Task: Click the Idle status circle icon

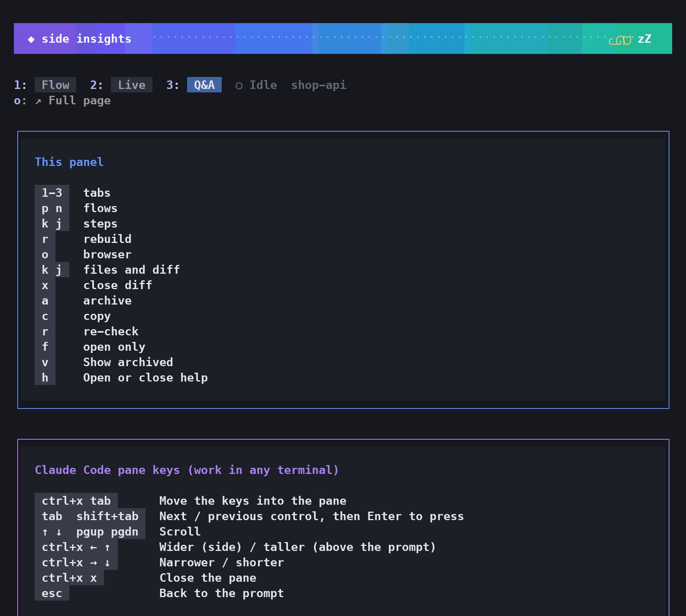Action: coord(239,85)
